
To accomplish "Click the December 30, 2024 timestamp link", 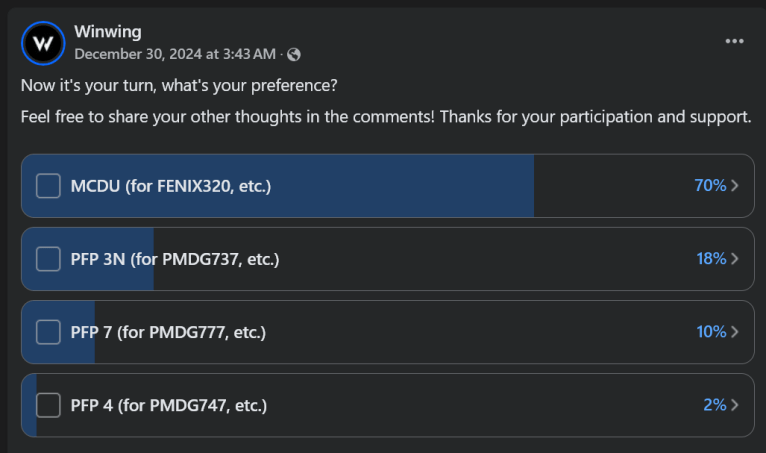I will pos(175,54).
